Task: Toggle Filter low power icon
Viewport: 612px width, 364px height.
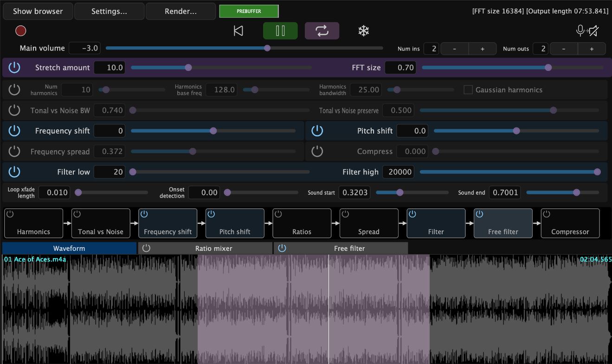Action: (14, 172)
